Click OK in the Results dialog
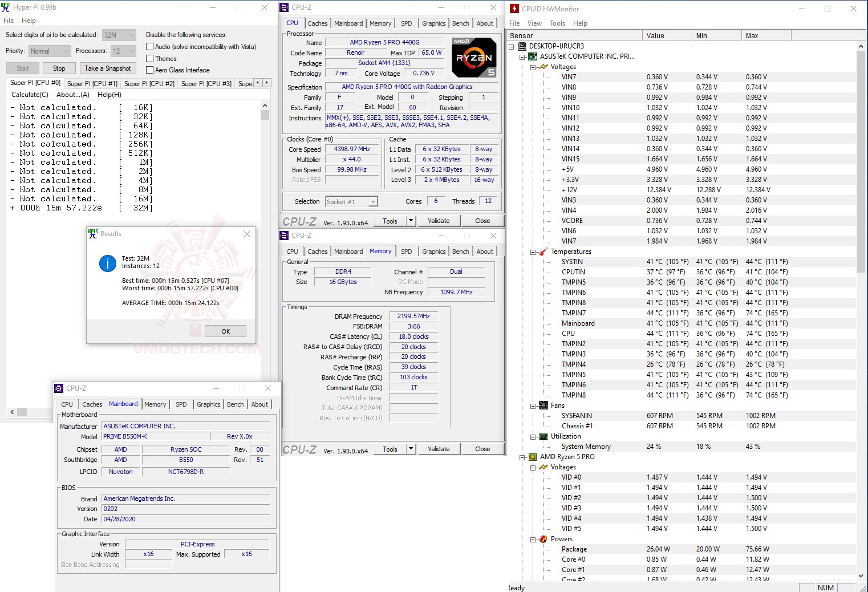 click(225, 331)
